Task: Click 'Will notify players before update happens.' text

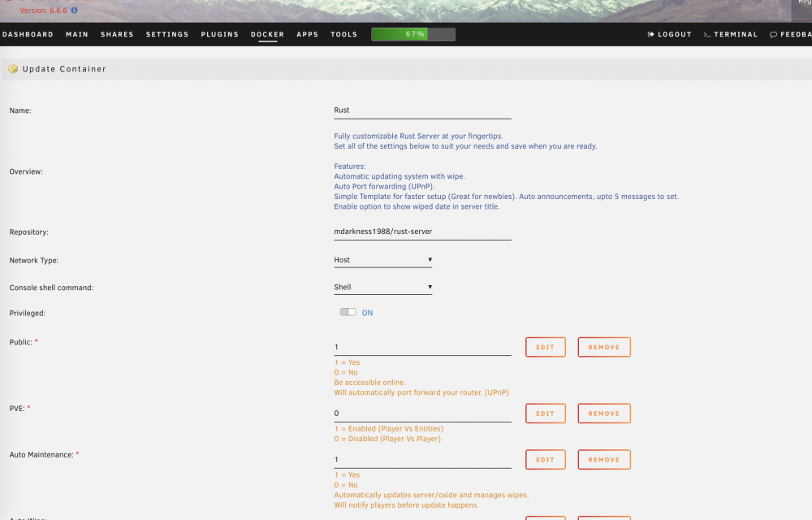Action: 407,505
